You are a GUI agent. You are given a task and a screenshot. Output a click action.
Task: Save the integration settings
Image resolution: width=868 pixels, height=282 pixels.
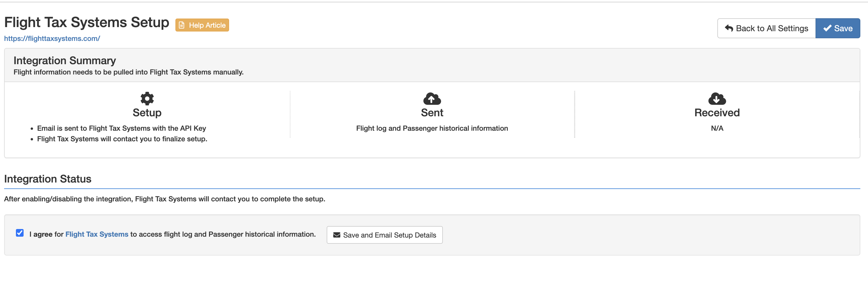pos(838,28)
